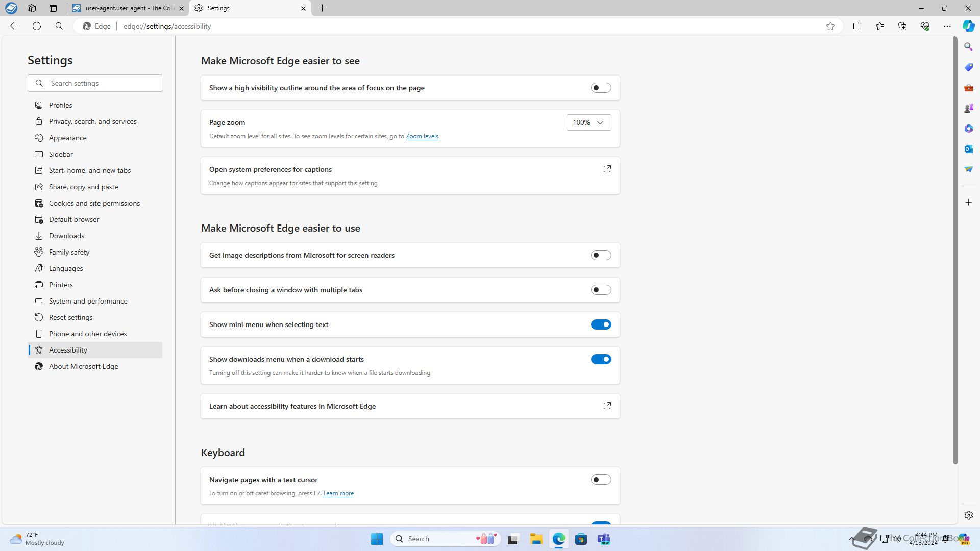Click the Zoom levels link
The width and height of the screenshot is (980, 551).
422,136
